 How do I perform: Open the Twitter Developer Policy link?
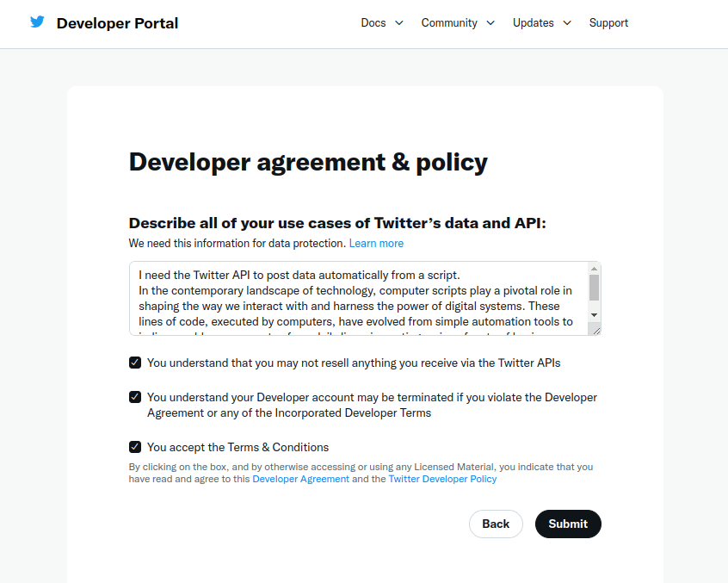[x=442, y=479]
